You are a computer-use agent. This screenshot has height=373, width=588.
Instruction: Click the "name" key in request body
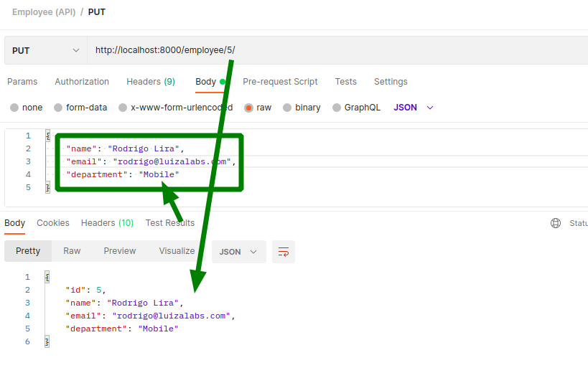(x=81, y=148)
